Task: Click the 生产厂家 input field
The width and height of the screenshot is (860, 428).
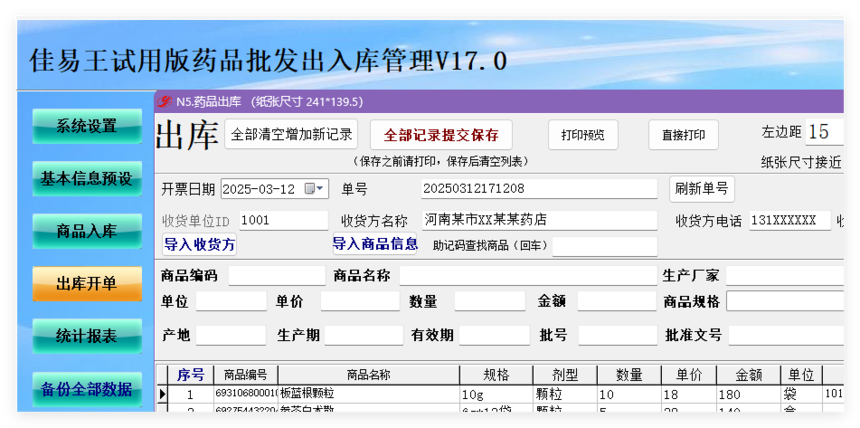Action: click(x=785, y=275)
